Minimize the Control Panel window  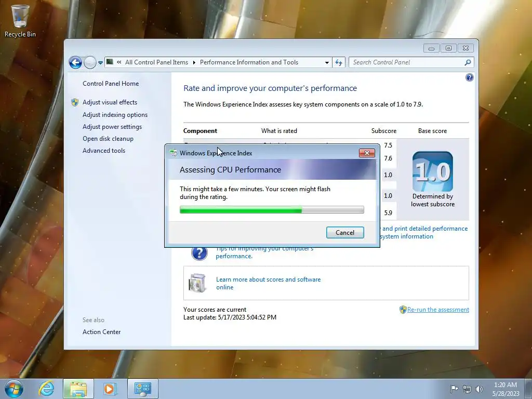(x=431, y=48)
